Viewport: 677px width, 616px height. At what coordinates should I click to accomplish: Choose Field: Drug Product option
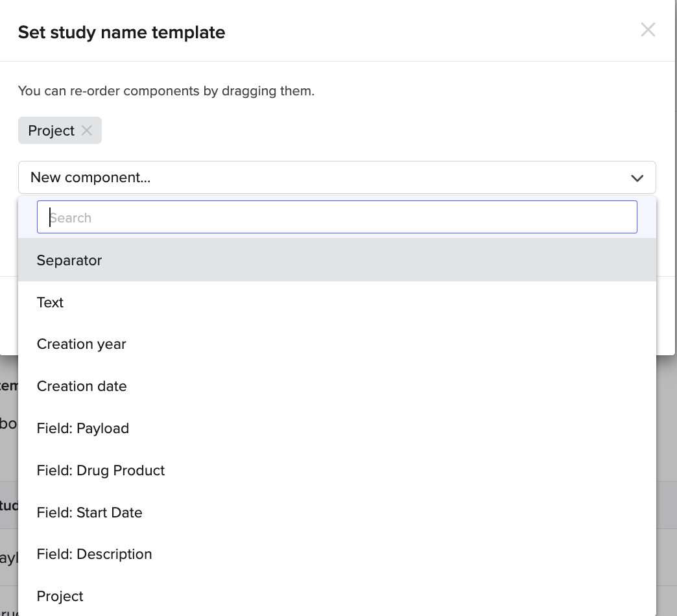(101, 471)
